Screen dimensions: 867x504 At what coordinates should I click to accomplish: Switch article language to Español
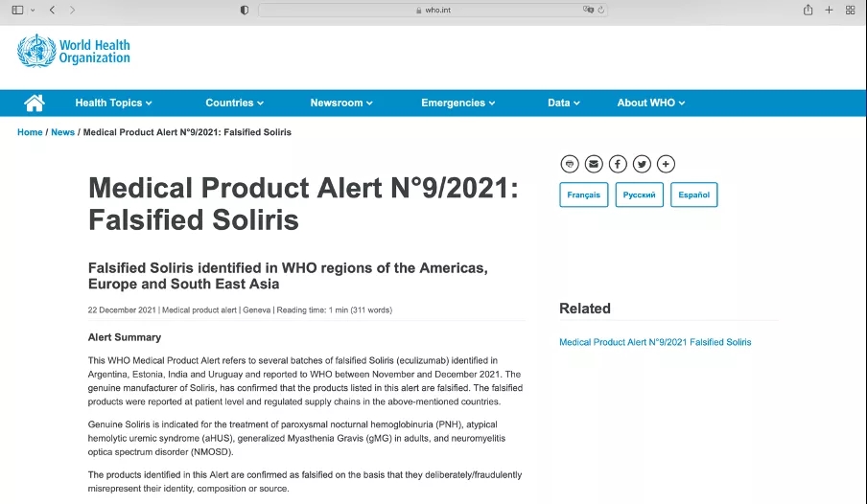[x=694, y=195]
